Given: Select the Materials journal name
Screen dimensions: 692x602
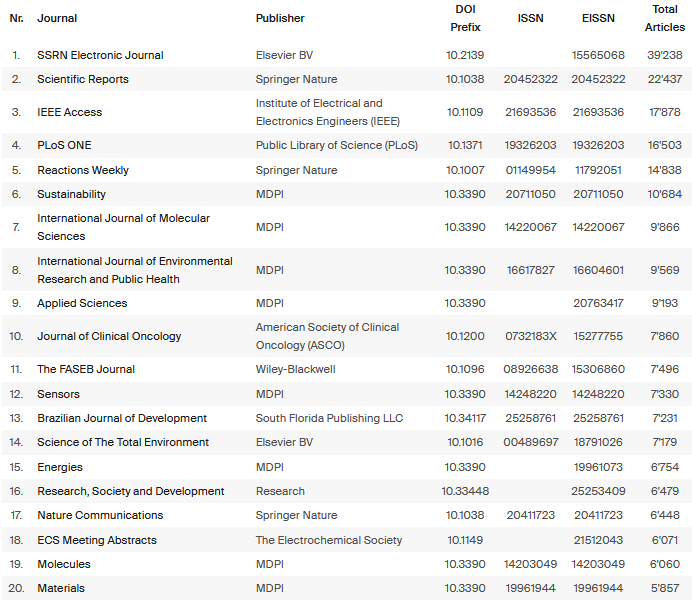Looking at the screenshot, I should coord(61,588).
